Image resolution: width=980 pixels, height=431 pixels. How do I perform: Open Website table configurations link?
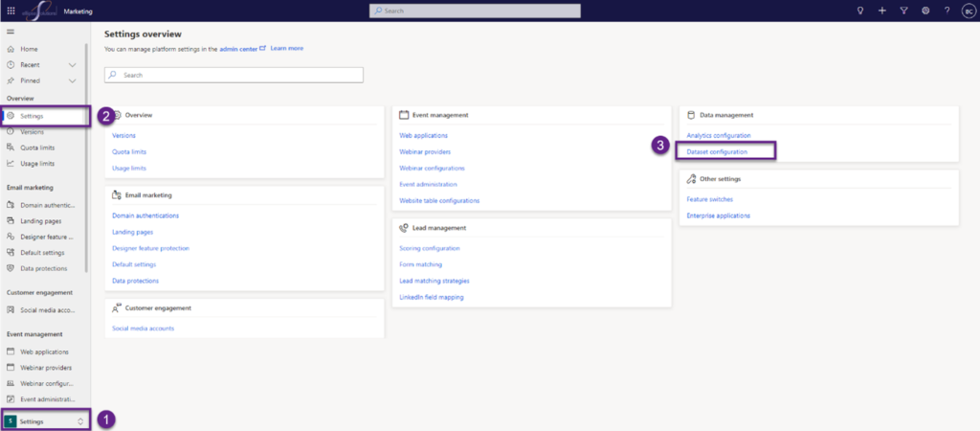pyautogui.click(x=439, y=201)
